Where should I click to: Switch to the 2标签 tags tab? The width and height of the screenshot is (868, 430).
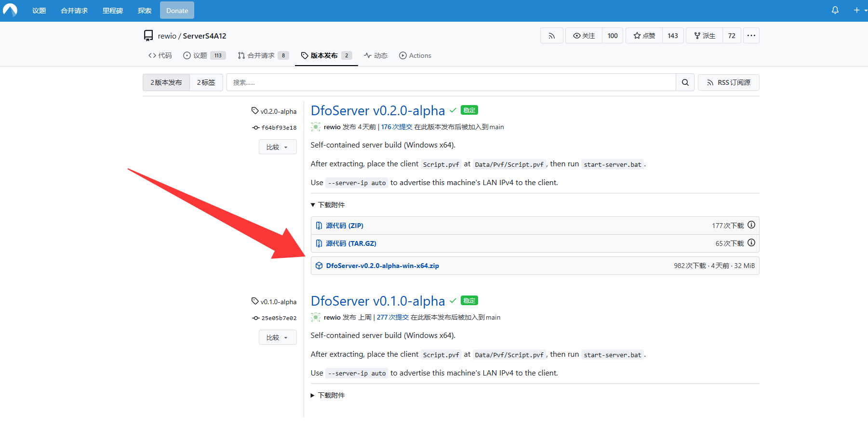(206, 82)
